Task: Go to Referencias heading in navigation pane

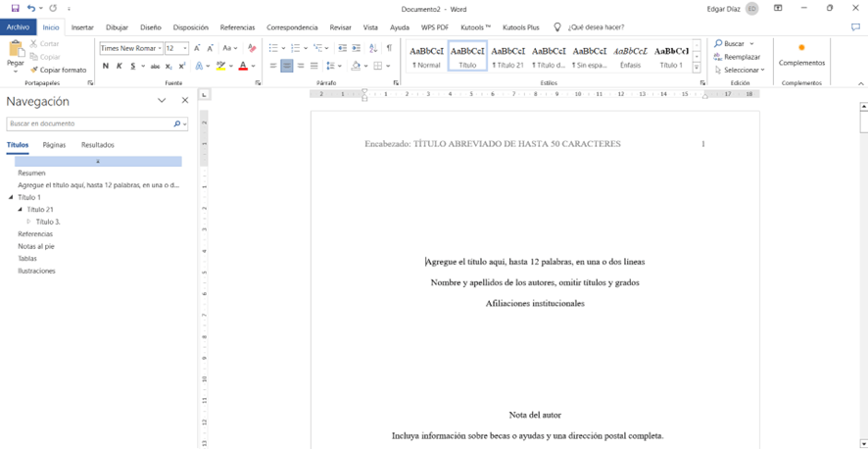Action: point(35,234)
